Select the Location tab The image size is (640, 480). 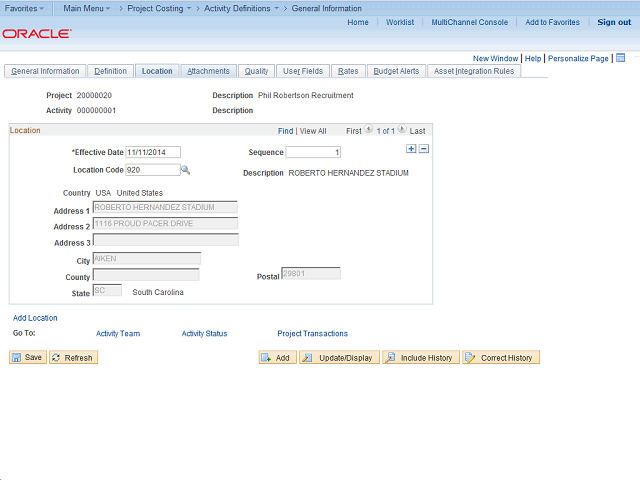tap(157, 71)
